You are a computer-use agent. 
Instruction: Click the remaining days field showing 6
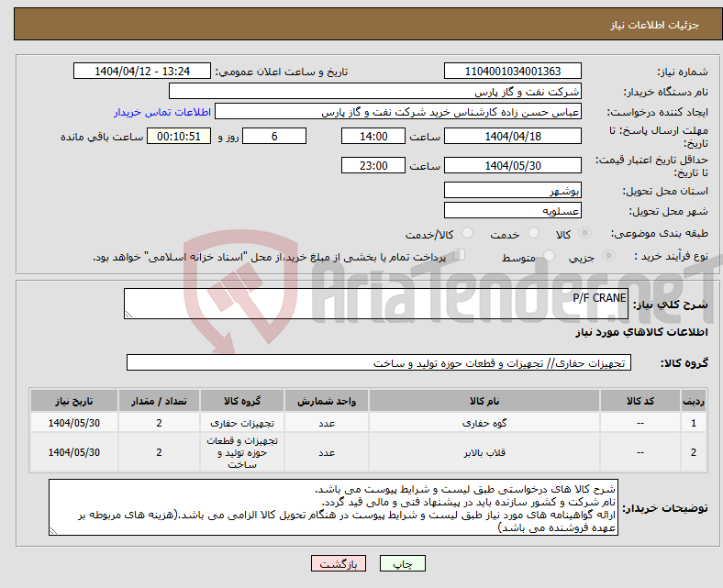pyautogui.click(x=274, y=136)
